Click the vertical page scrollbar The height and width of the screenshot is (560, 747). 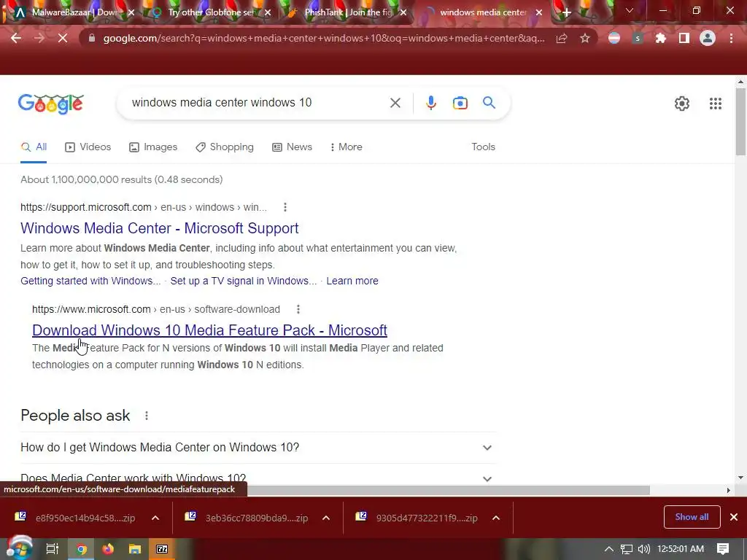pyautogui.click(x=740, y=122)
